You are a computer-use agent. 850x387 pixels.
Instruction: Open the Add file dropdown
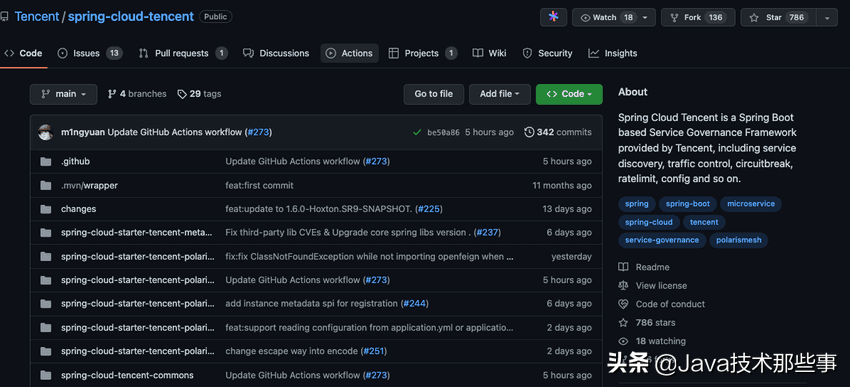coord(499,94)
